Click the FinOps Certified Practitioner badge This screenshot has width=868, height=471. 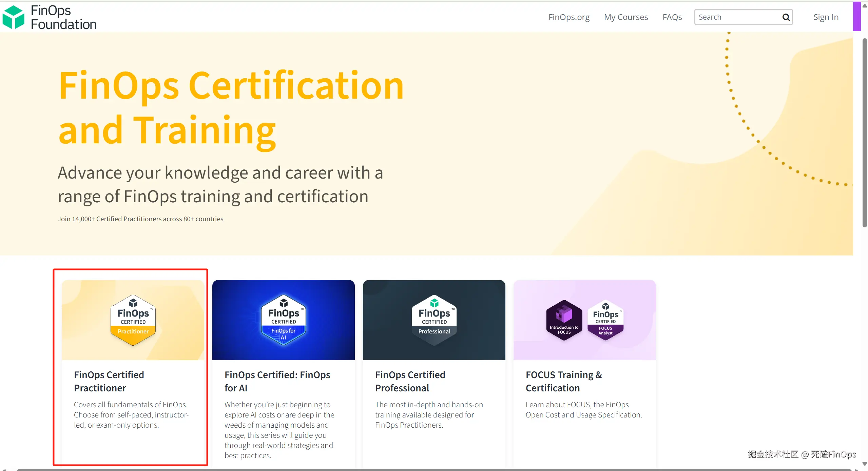pos(133,320)
